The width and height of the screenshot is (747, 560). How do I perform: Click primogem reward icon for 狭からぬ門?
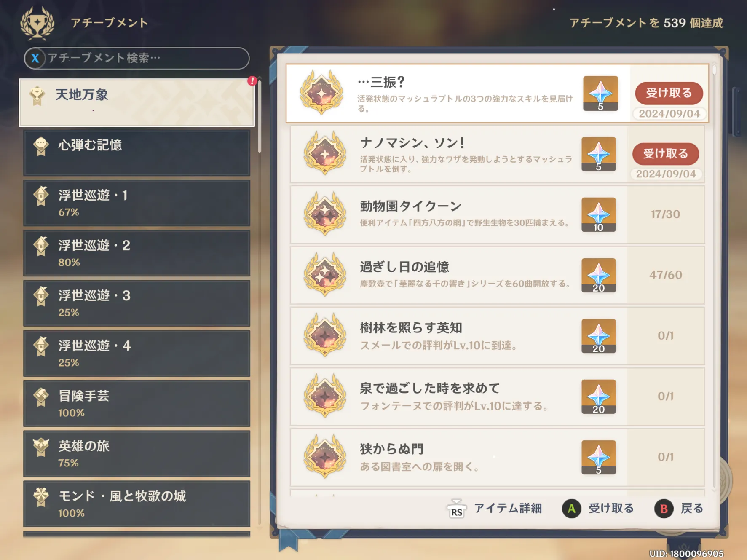[598, 457]
